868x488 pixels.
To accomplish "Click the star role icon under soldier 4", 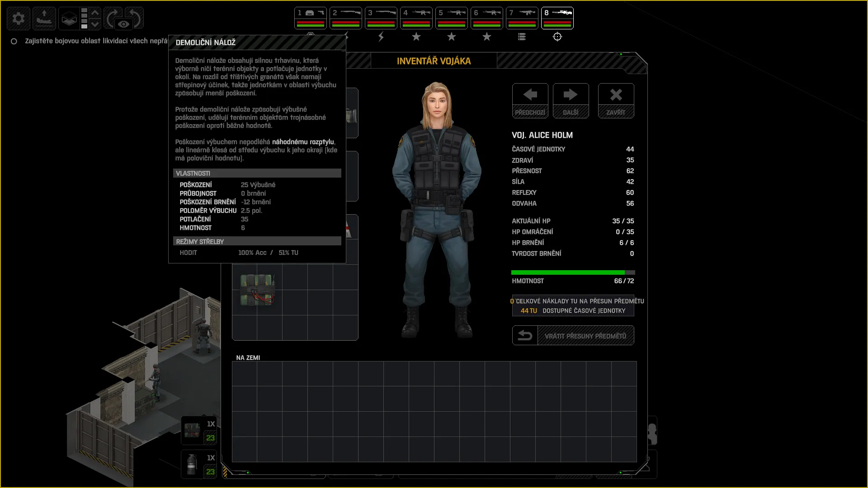I will (x=416, y=37).
